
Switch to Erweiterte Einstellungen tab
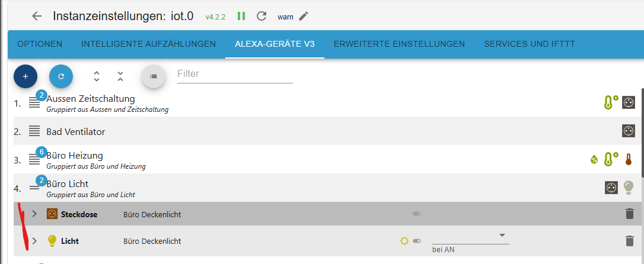(399, 44)
